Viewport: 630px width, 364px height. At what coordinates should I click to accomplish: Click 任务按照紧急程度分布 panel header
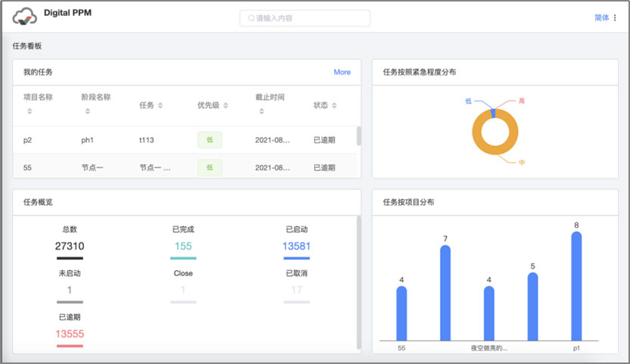click(419, 72)
